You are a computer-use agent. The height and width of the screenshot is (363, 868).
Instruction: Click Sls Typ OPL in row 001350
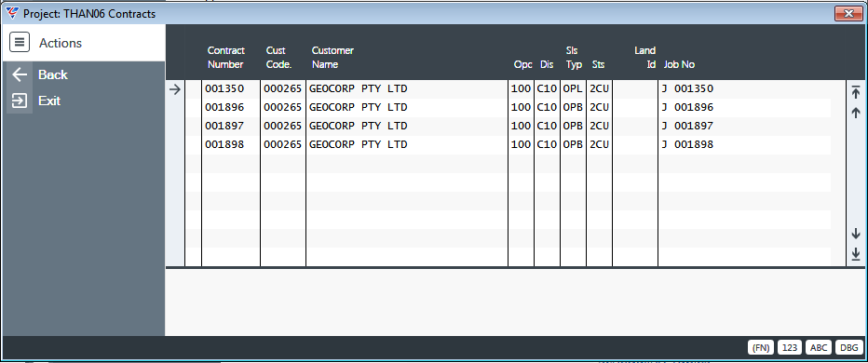573,88
